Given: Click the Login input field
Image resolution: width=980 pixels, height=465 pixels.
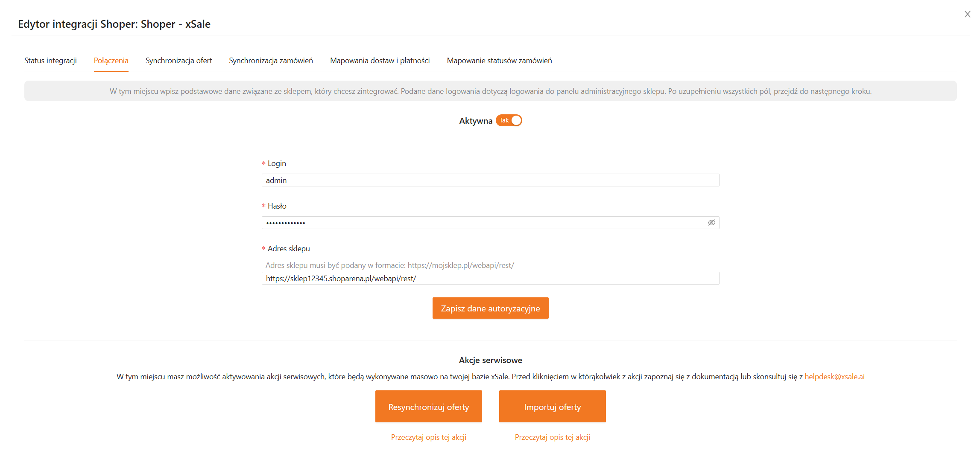Looking at the screenshot, I should click(490, 180).
